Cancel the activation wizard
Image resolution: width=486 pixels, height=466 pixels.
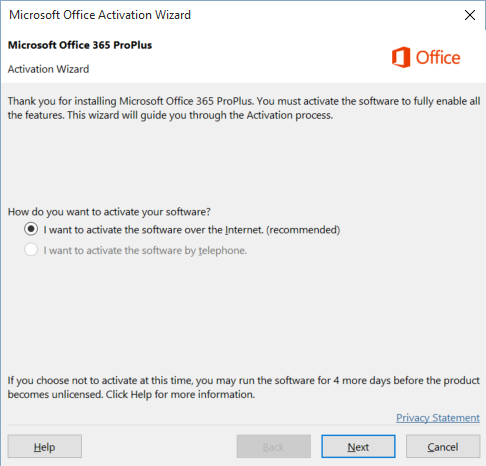coord(443,446)
